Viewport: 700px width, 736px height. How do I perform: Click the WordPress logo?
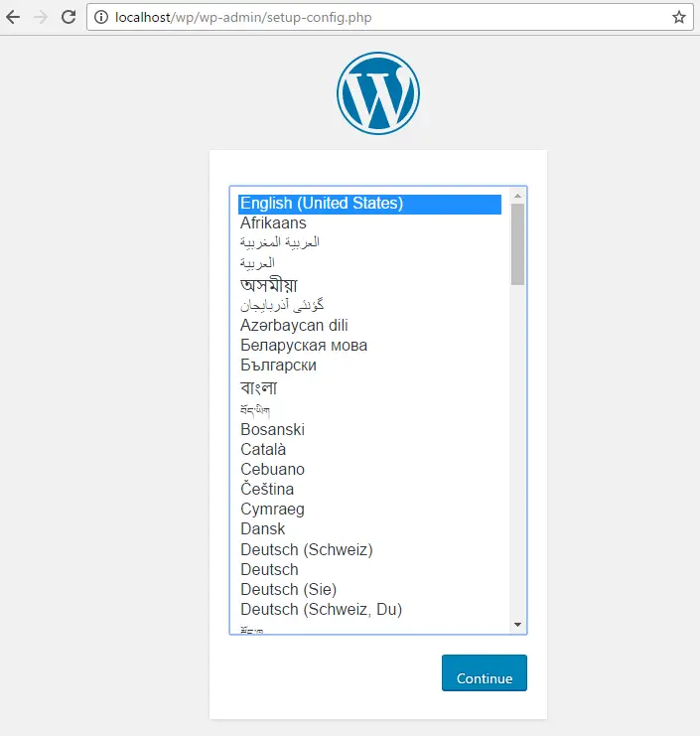(x=378, y=93)
